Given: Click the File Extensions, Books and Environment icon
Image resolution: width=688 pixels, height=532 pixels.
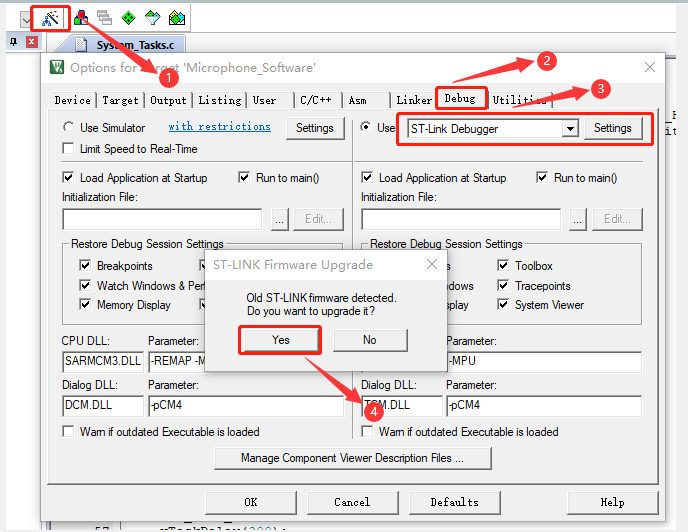Looking at the screenshot, I should [x=82, y=18].
